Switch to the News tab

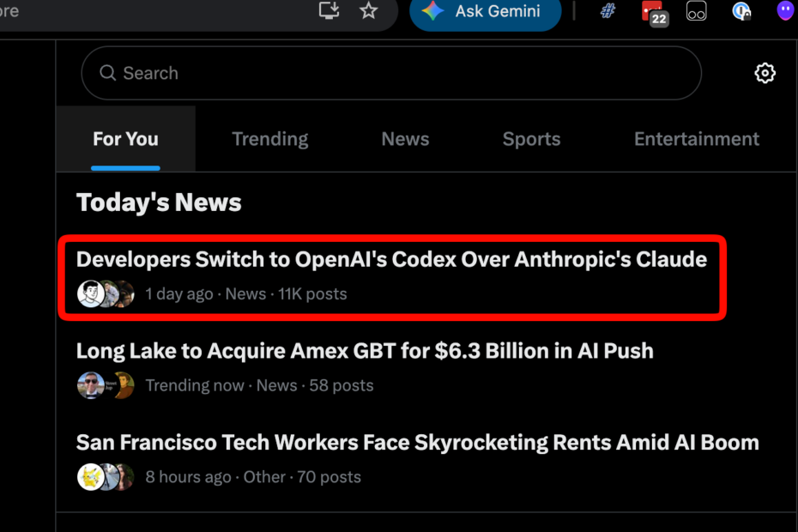(405, 139)
